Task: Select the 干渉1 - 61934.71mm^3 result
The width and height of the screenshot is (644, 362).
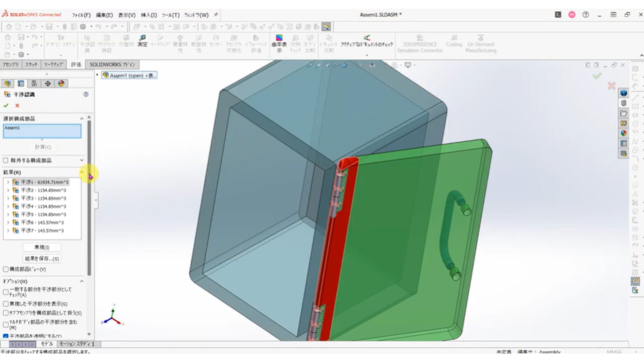Action: click(45, 182)
